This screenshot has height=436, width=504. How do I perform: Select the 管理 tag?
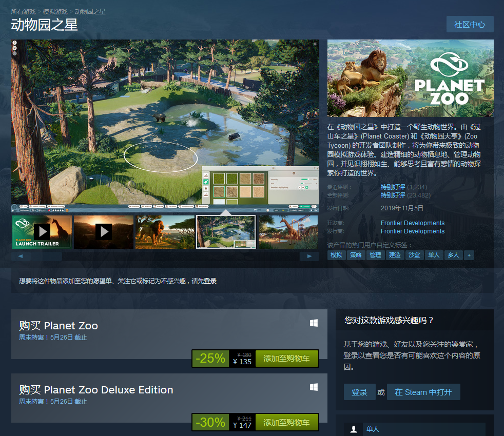pyautogui.click(x=375, y=255)
